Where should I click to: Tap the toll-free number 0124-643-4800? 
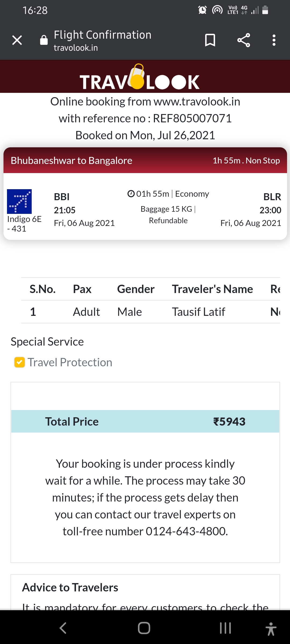[186, 531]
